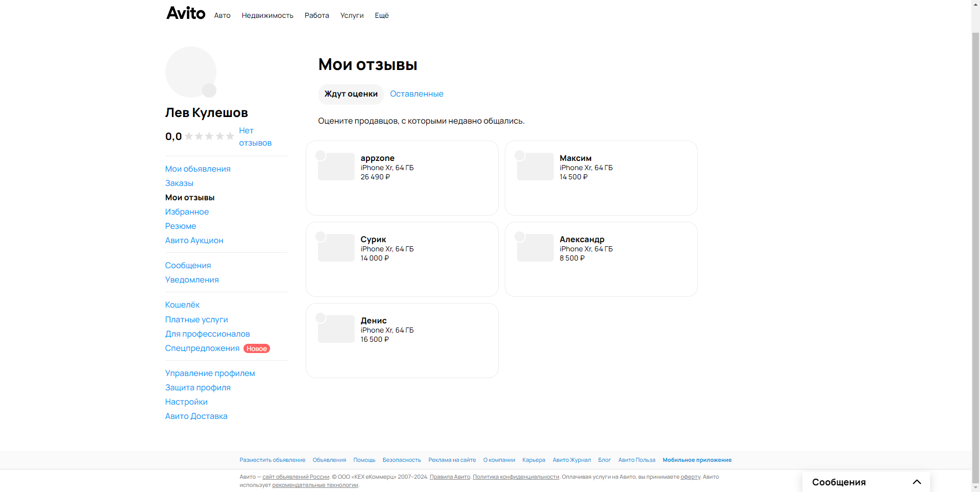
Task: Open Правила Авито link
Action: (x=450, y=477)
